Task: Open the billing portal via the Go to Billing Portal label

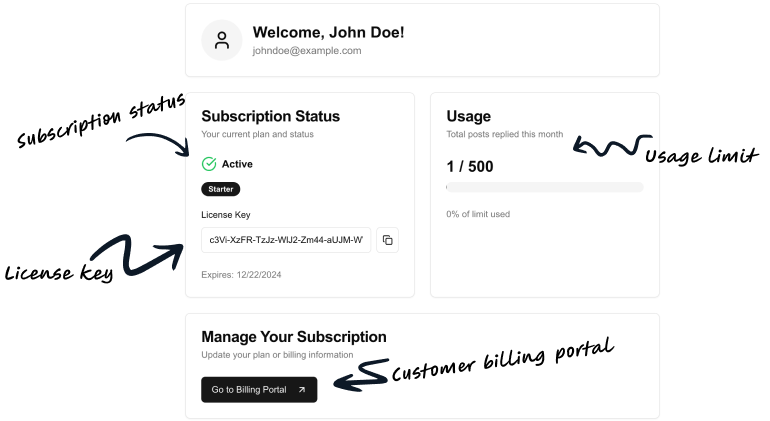Action: click(x=248, y=390)
